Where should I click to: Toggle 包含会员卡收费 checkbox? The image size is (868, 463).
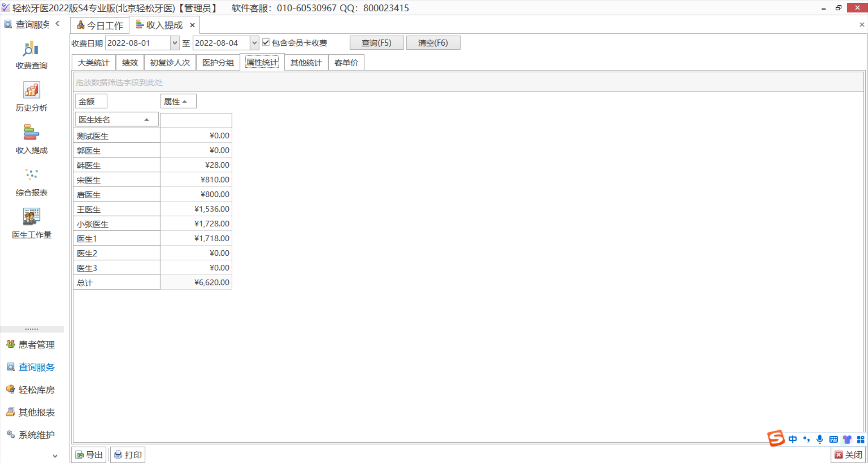tap(266, 42)
